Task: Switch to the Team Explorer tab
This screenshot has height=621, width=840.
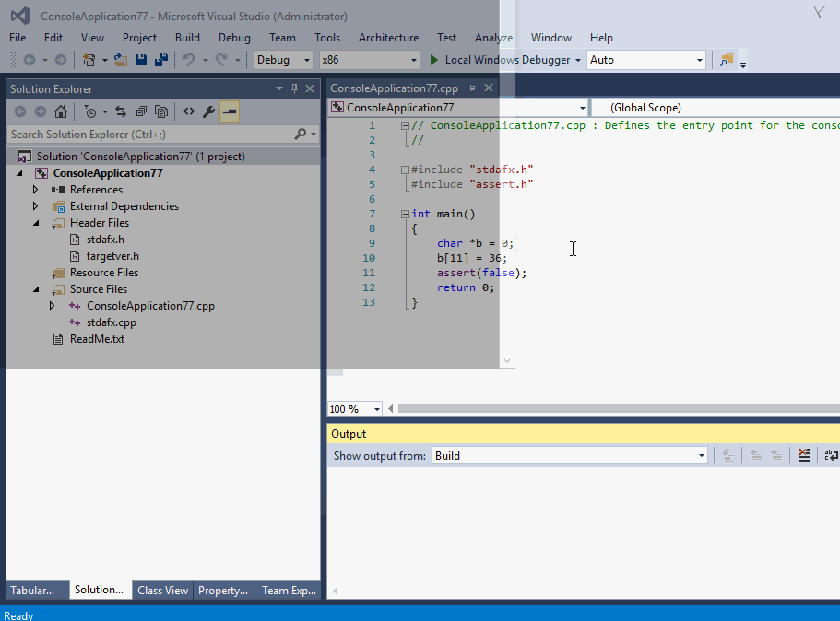Action: pyautogui.click(x=289, y=590)
